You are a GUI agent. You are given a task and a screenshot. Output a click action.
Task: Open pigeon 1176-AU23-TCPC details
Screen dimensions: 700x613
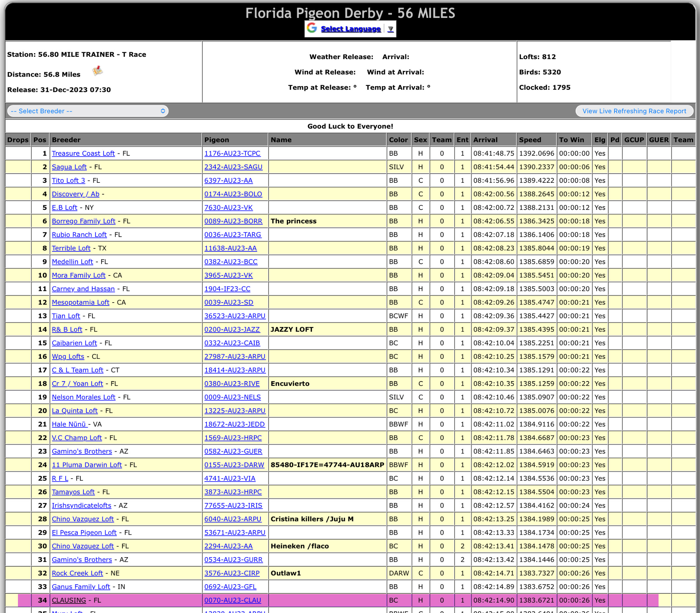coord(232,153)
